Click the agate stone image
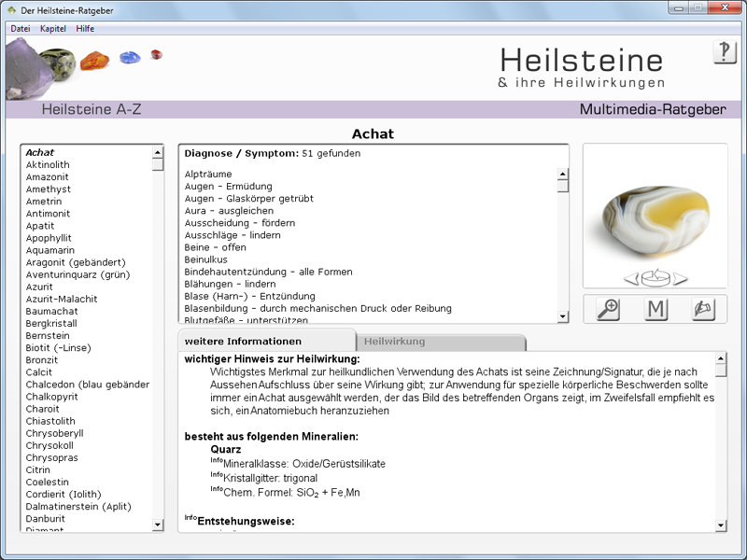747x560 pixels. coord(654,215)
